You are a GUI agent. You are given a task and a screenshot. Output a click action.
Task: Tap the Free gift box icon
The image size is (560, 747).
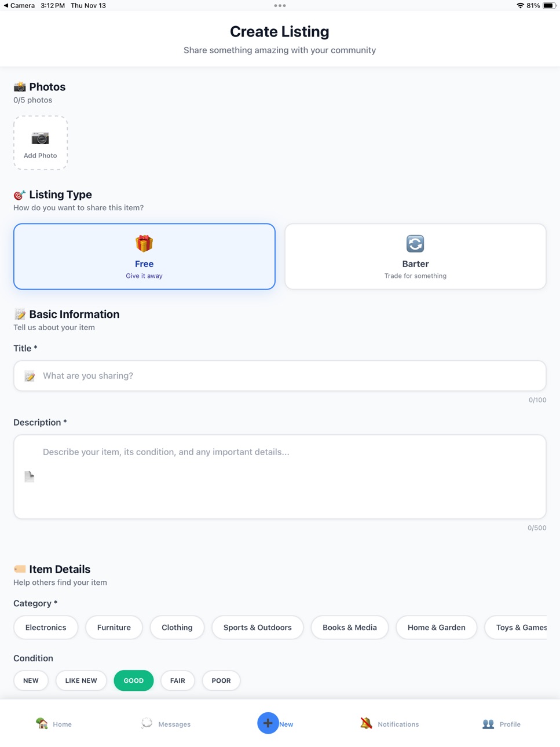pos(144,244)
